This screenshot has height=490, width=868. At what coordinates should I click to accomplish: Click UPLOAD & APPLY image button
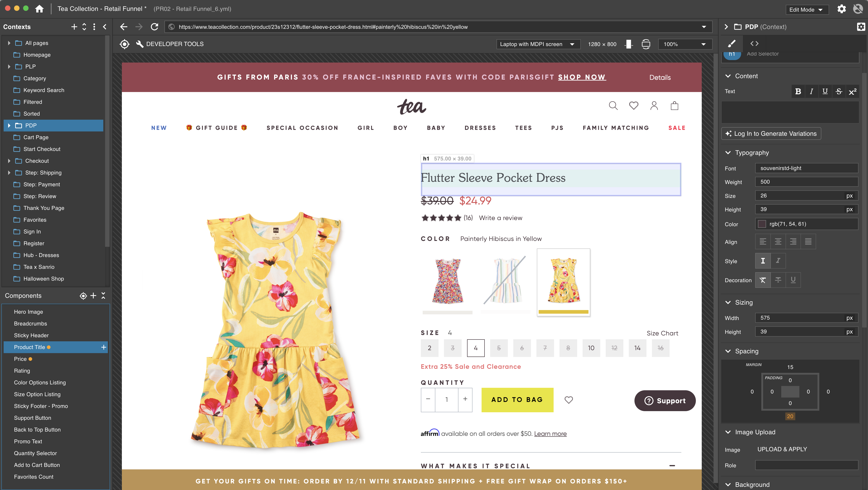[782, 449]
